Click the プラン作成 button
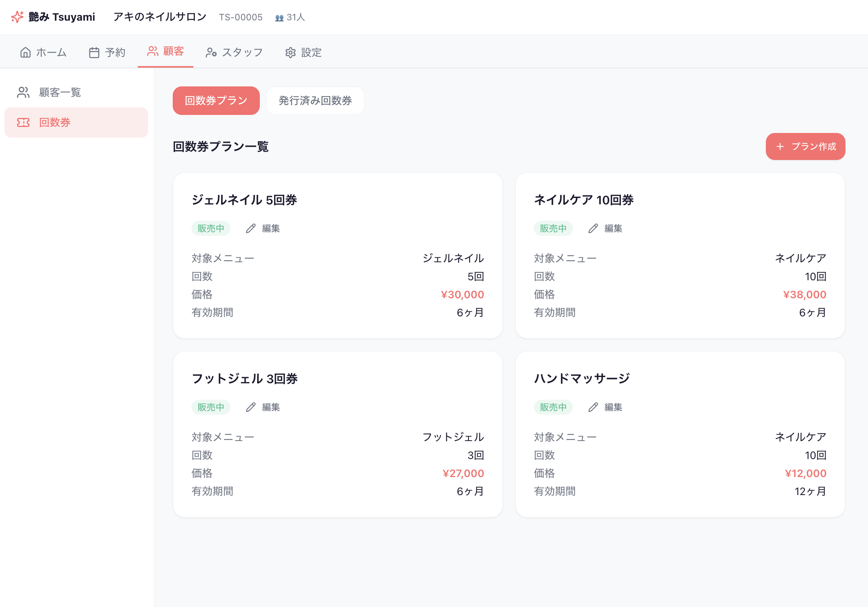 (805, 146)
